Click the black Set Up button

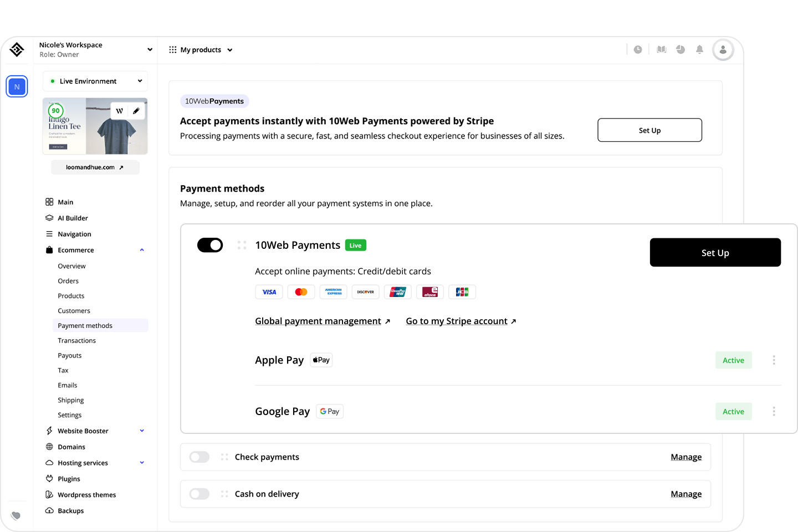tap(715, 252)
